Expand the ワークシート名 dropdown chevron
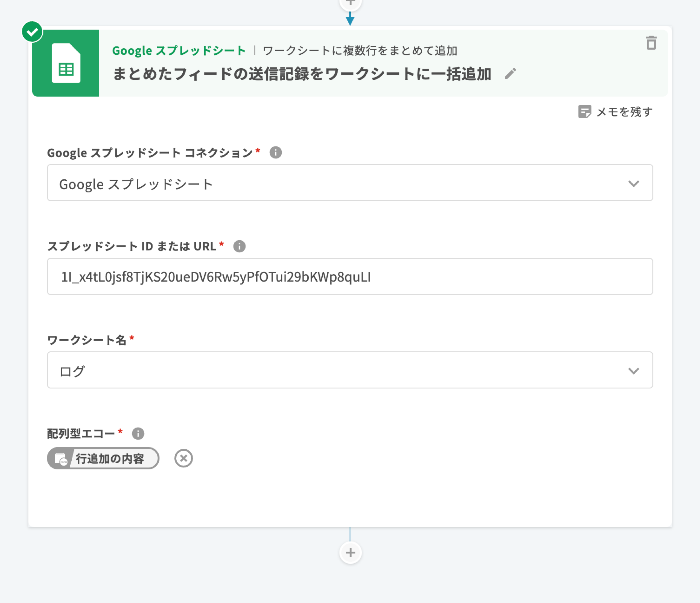700x603 pixels. 634,371
